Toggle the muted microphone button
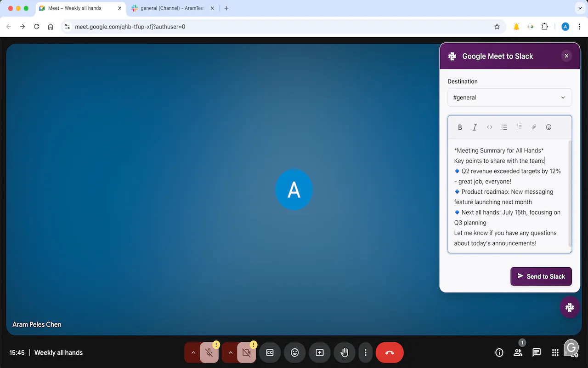The height and width of the screenshot is (368, 588). (209, 353)
